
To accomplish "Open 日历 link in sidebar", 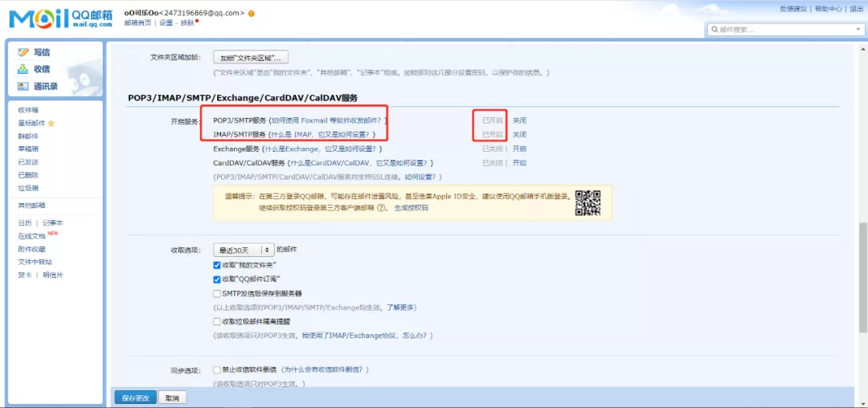I will [x=24, y=222].
